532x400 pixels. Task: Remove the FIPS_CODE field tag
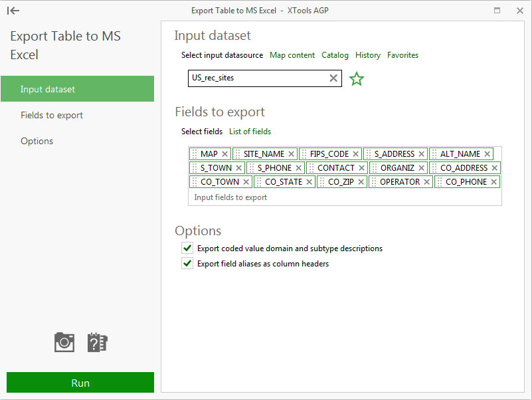[x=355, y=154]
